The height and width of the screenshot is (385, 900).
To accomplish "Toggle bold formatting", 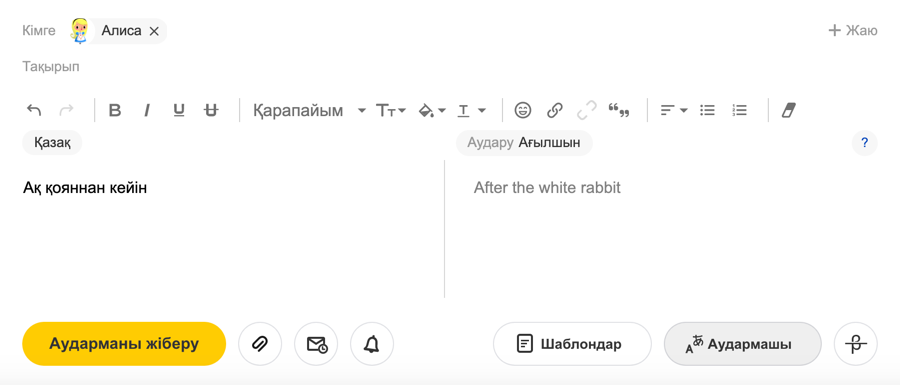I will 115,110.
